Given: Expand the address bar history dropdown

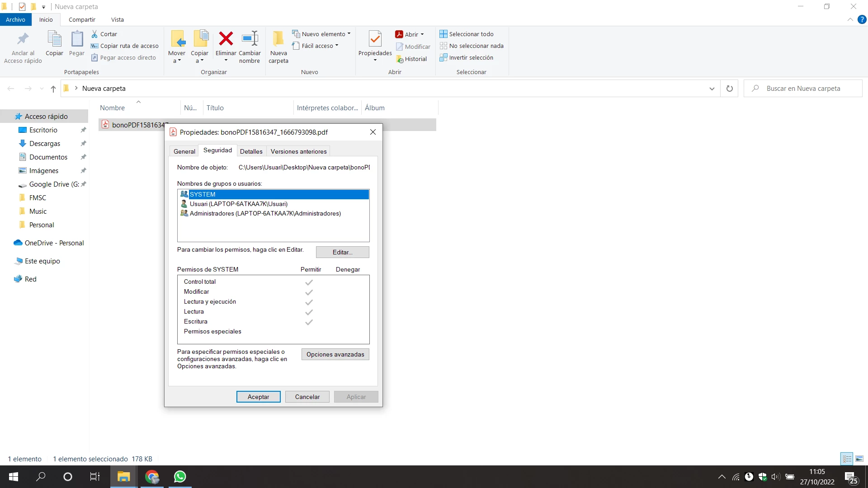Looking at the screenshot, I should pos(712,89).
